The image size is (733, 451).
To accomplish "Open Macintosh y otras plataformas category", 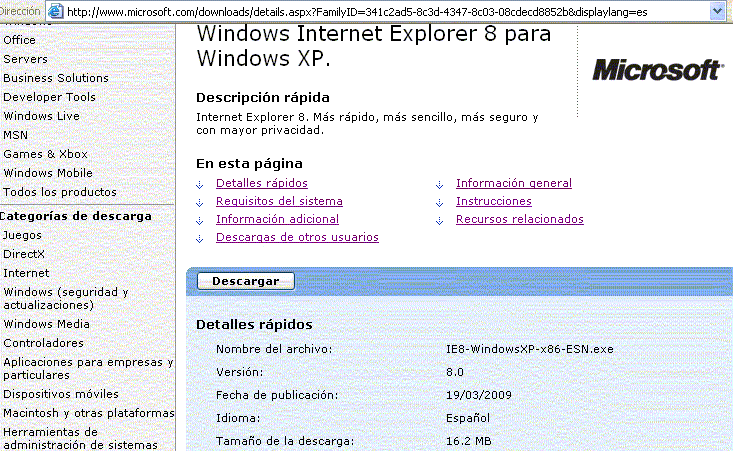I will point(89,413).
